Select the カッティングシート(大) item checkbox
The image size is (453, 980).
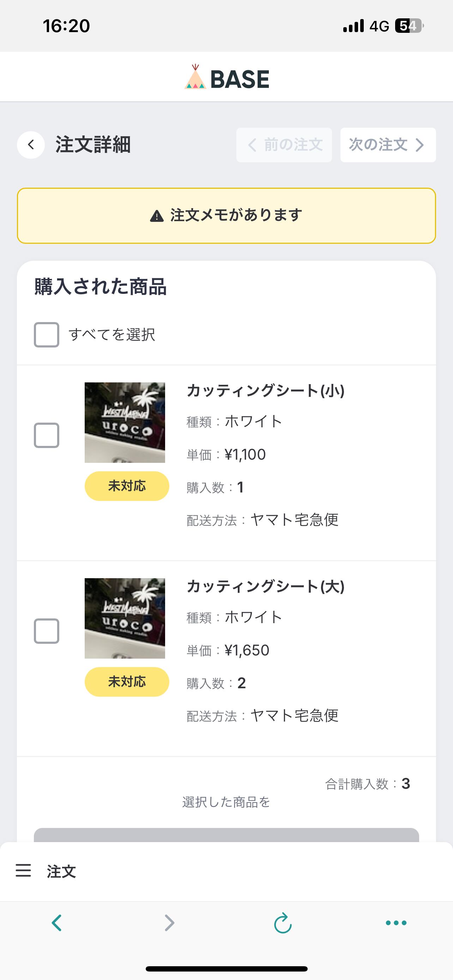47,631
